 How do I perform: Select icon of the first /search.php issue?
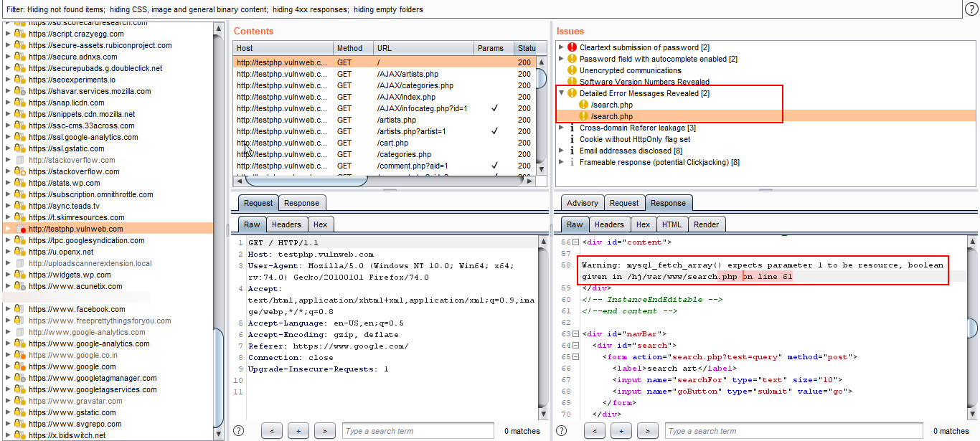(x=583, y=105)
